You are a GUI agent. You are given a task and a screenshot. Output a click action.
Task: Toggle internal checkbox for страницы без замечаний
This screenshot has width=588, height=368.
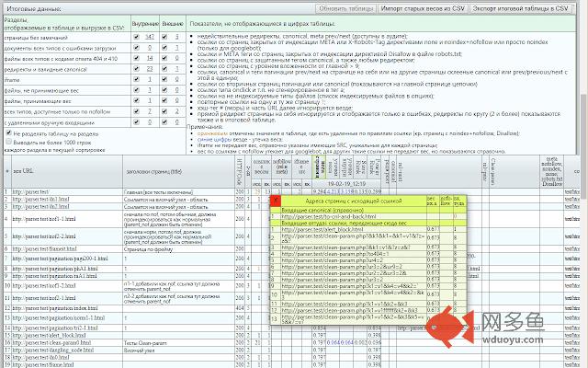[x=134, y=36]
